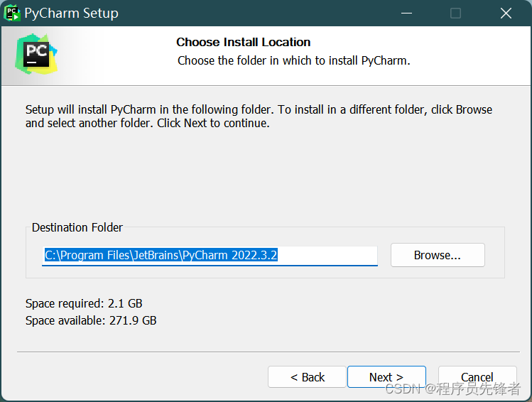Focus the Destination Folder path field
This screenshot has width=532, height=402.
coord(210,256)
